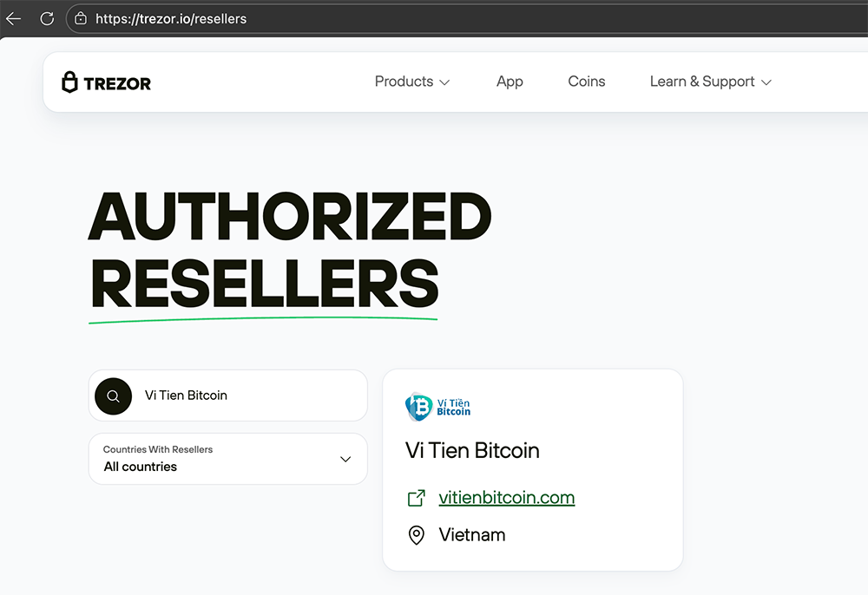
Task: Click the magnifier search icon button
Action: (113, 396)
